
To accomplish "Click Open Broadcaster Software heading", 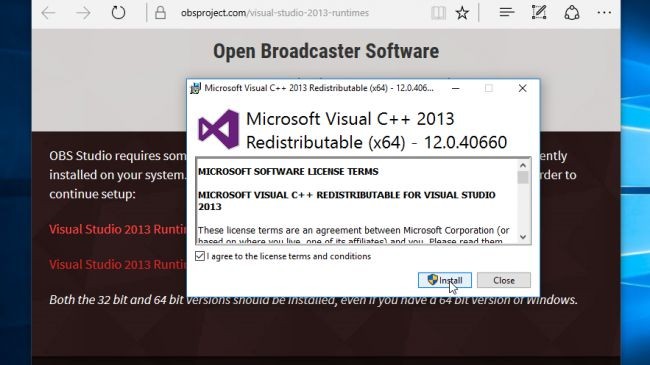I will click(326, 51).
